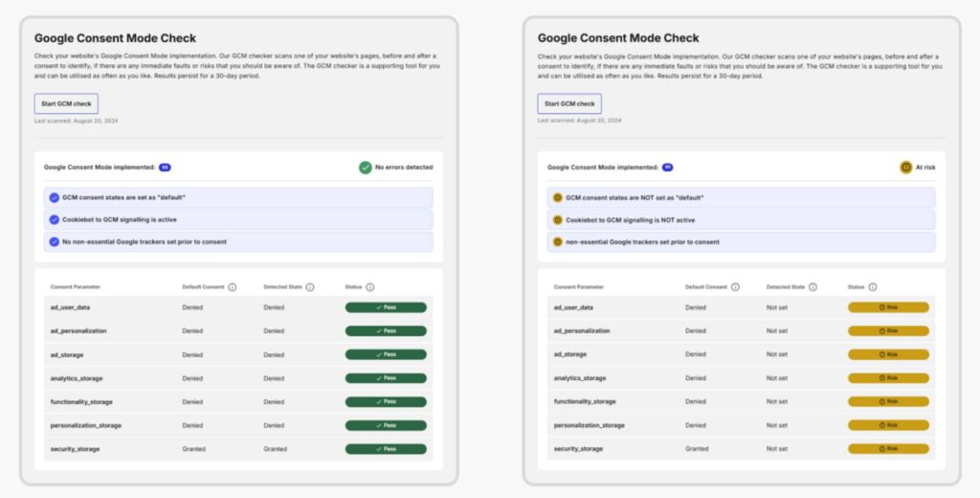The width and height of the screenshot is (980, 498).
Task: Select ad_storage in the right table
Action: point(570,354)
